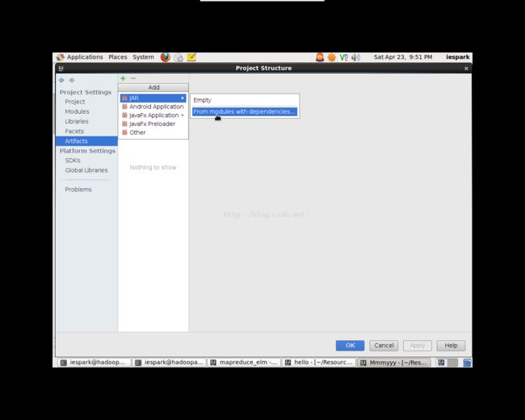Switch to the first iespark@hadoop terminal

[x=94, y=363]
